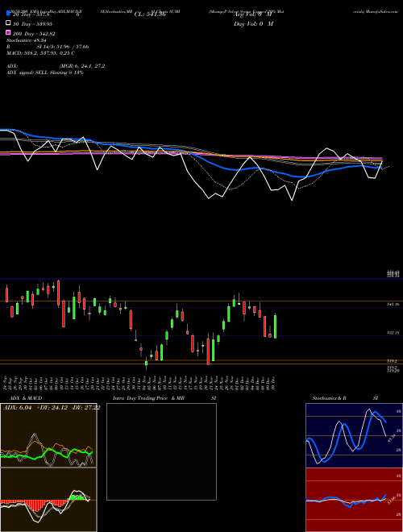Click the 532.18 price axis label
The height and width of the screenshot is (532, 403).
[393, 333]
